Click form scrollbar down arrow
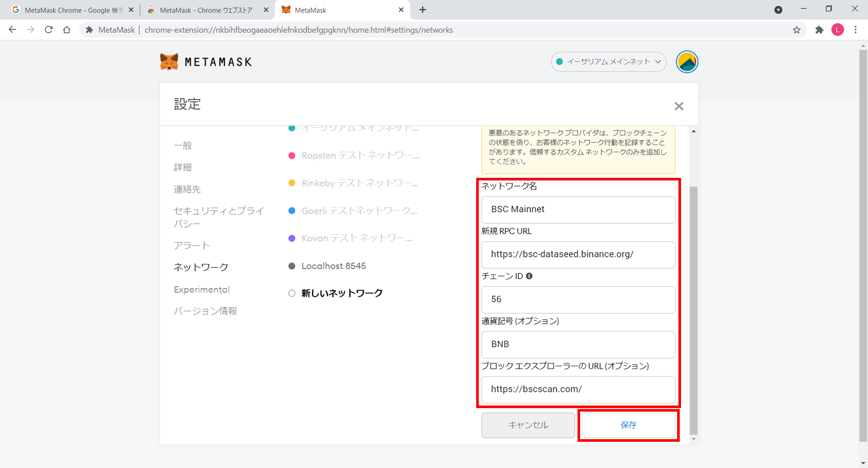The image size is (868, 468). [x=693, y=439]
